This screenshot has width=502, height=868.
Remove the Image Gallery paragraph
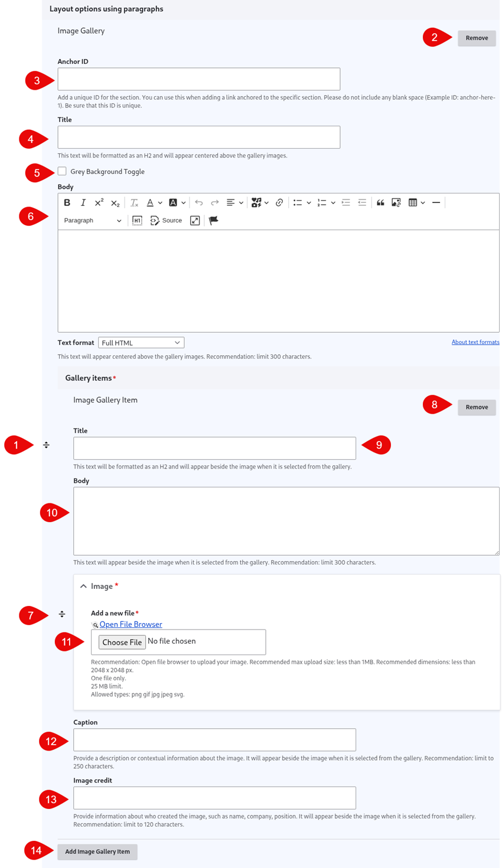(x=477, y=38)
